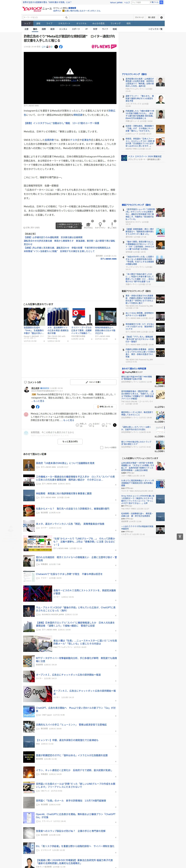
Task: Open the トップ navigation tab
Action: coord(27,24)
